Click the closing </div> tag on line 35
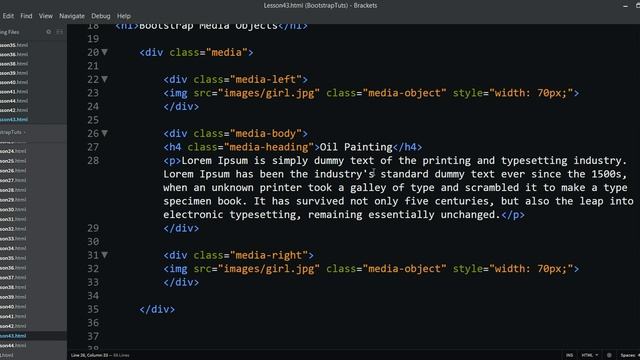 click(x=157, y=309)
